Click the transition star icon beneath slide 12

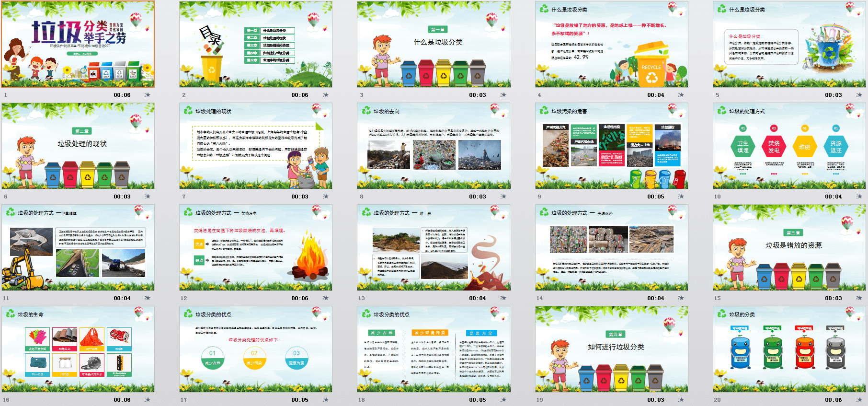(x=326, y=298)
